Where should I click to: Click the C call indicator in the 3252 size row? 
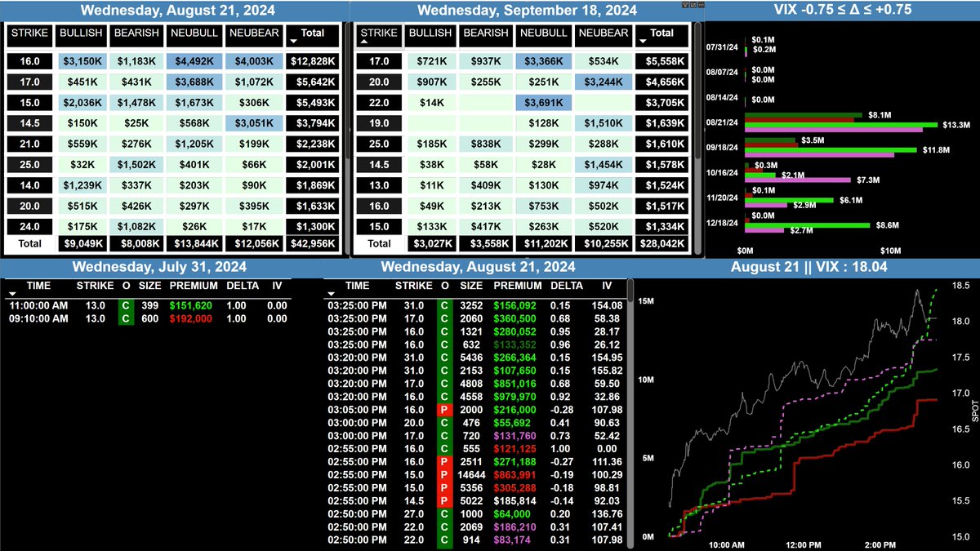coord(444,305)
